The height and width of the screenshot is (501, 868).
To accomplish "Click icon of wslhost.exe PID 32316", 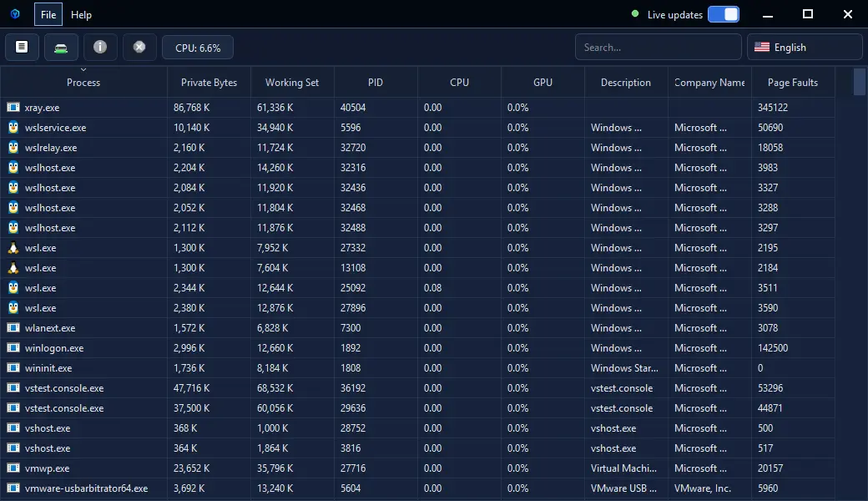I will 13,167.
